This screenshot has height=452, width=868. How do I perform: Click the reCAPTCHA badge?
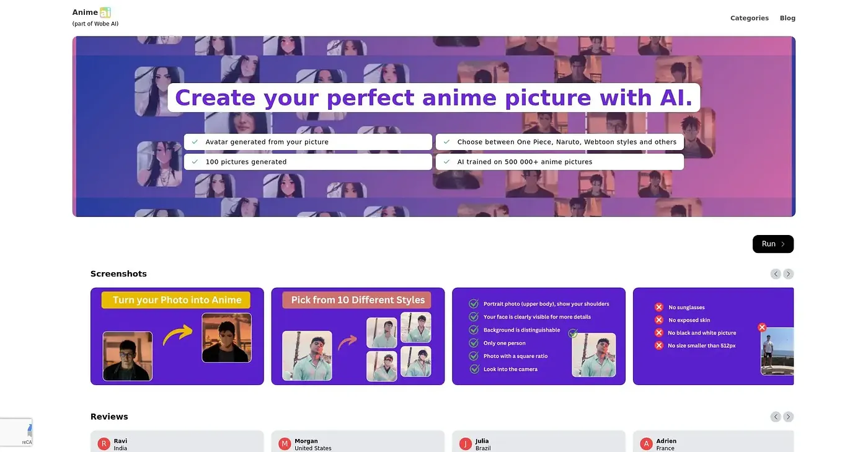[16, 432]
